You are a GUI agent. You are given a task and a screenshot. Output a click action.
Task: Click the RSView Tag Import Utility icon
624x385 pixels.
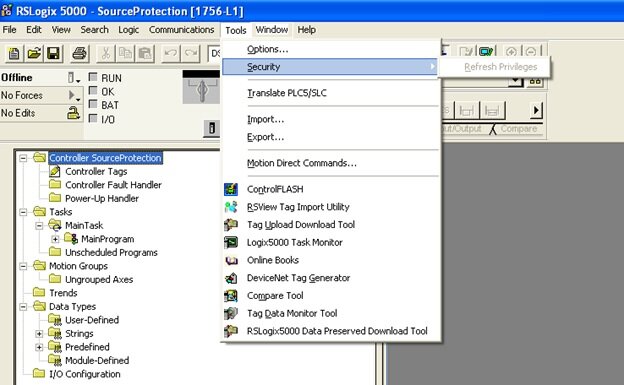[x=231, y=207]
